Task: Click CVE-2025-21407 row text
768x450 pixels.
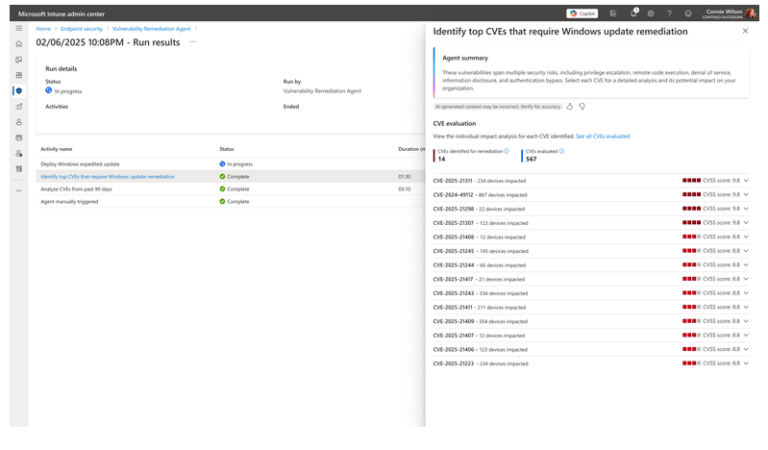Action: click(479, 335)
